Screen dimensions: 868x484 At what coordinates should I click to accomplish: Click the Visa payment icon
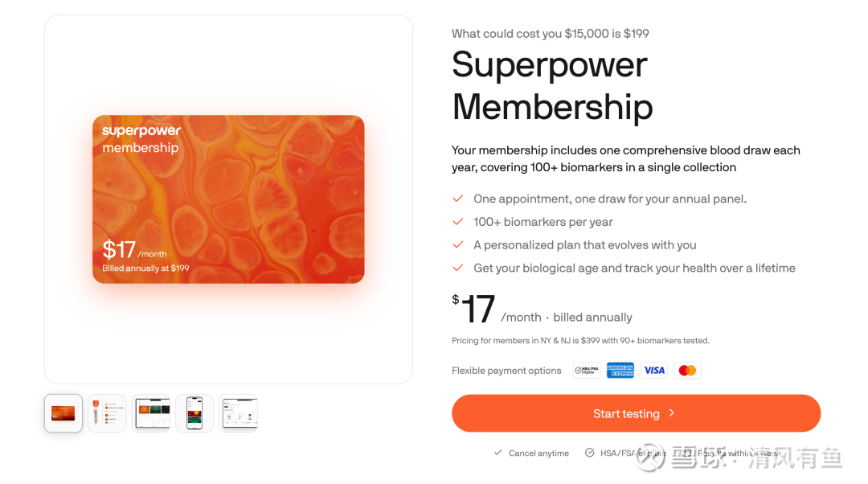tap(654, 371)
